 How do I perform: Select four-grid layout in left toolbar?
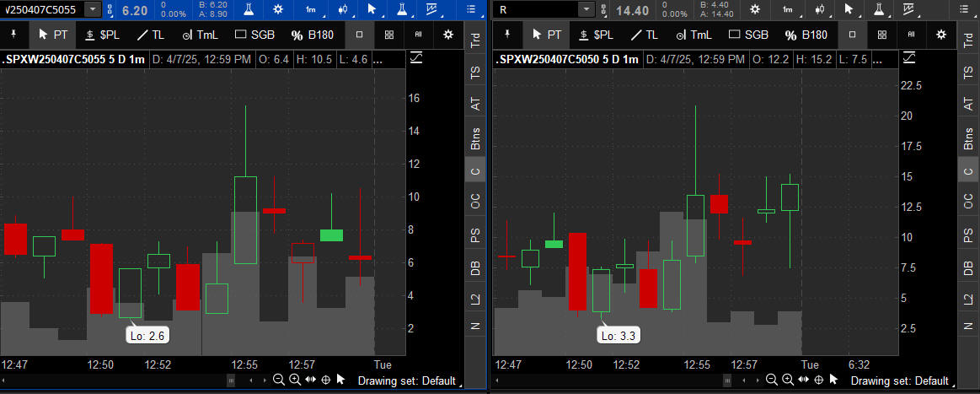pos(388,35)
